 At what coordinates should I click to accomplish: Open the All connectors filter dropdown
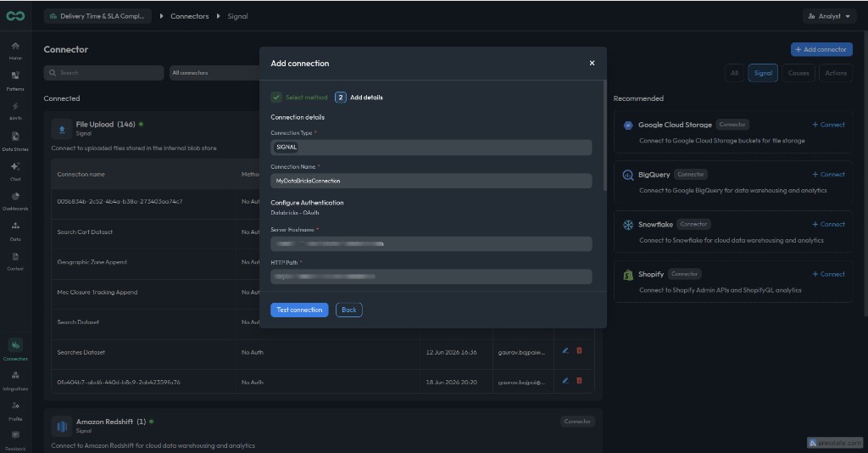click(214, 73)
